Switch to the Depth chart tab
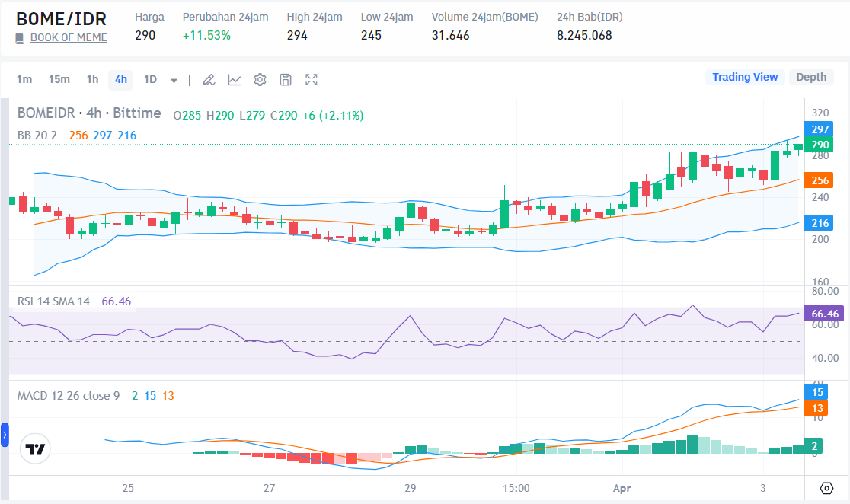The image size is (850, 504). coord(811,77)
